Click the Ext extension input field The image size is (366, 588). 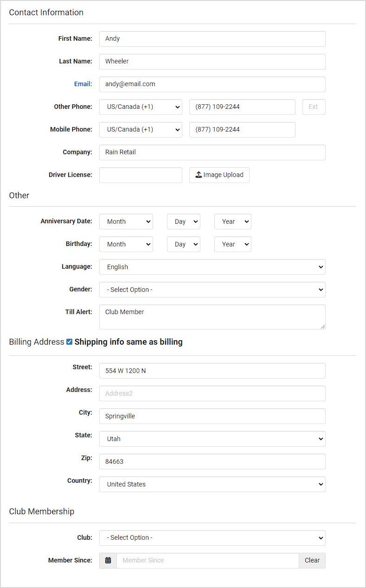[x=314, y=107]
